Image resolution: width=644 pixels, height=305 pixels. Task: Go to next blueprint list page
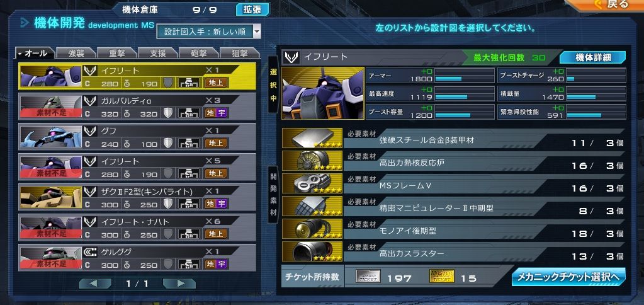click(179, 283)
